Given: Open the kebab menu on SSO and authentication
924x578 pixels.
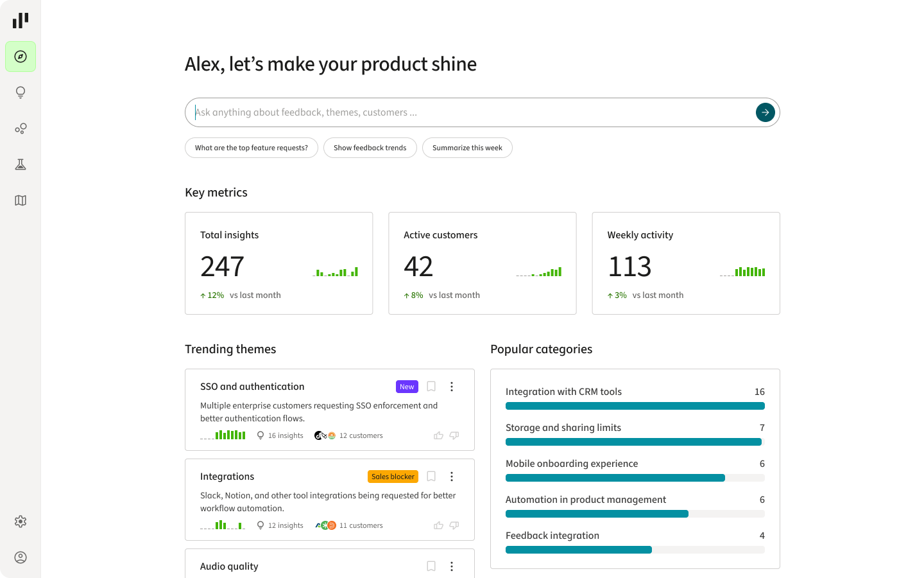Looking at the screenshot, I should coord(451,386).
